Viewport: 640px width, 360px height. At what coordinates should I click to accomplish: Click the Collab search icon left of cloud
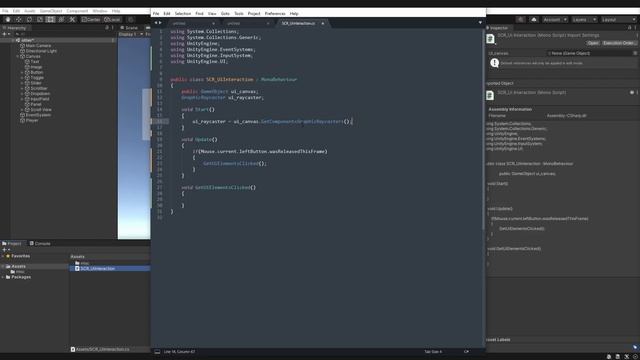[x=520, y=19]
